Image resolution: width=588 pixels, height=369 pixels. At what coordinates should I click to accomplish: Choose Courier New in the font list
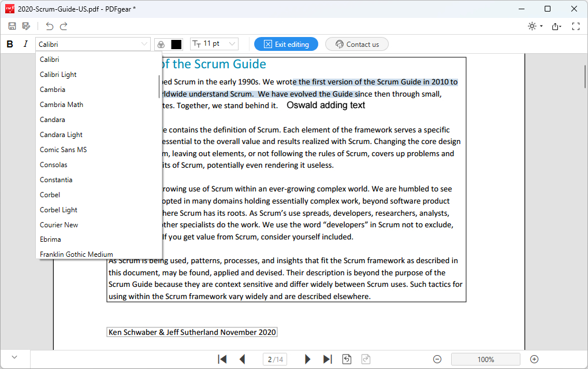coord(59,225)
